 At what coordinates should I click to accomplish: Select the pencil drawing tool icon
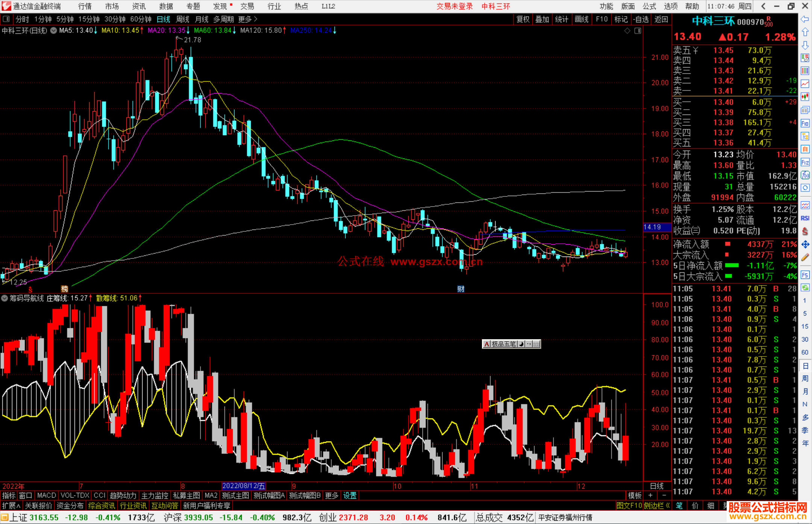[x=805, y=258]
